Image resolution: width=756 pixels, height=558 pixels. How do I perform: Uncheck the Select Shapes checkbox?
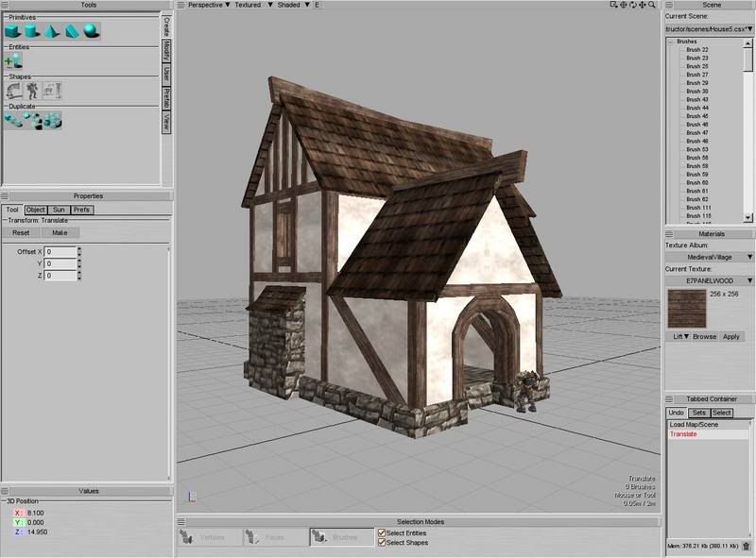pos(382,543)
